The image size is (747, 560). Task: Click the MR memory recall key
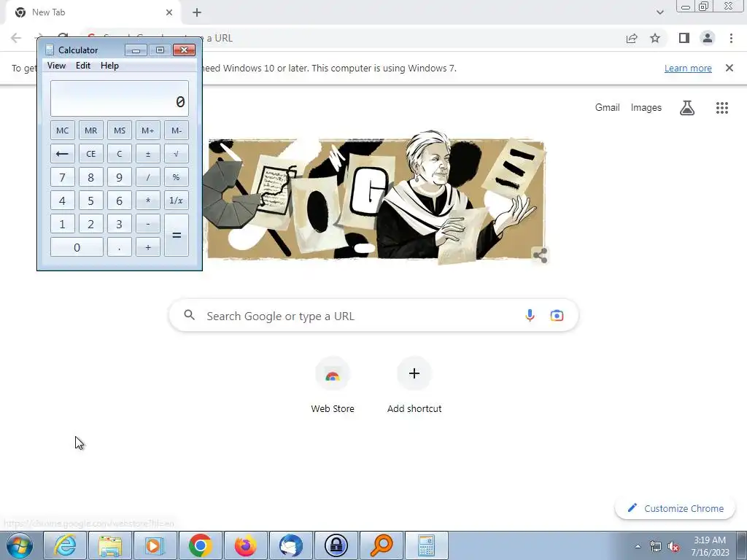[x=91, y=131]
